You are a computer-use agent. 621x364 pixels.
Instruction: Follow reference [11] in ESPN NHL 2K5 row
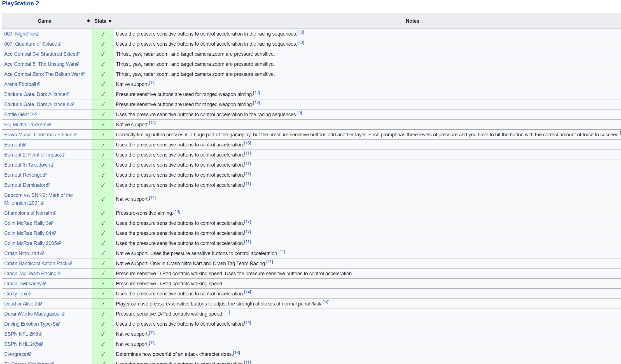(x=152, y=343)
